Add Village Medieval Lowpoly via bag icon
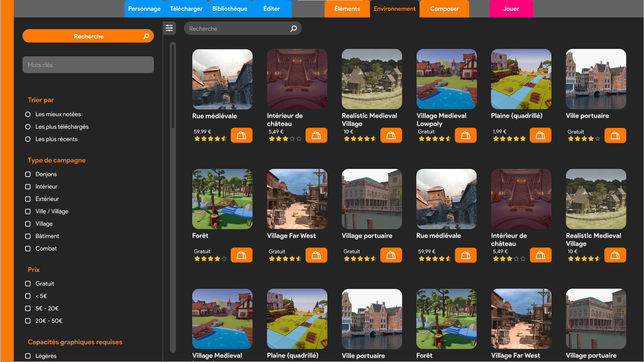The image size is (644, 362). (466, 135)
